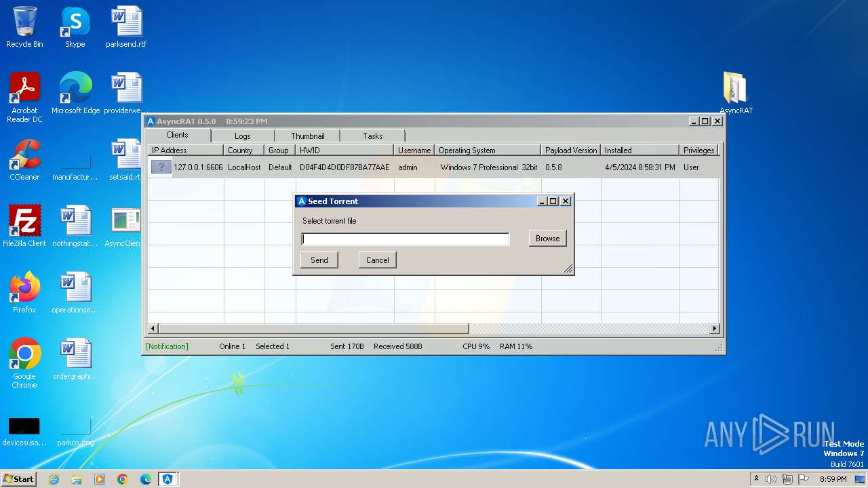The width and height of the screenshot is (868, 488).
Task: Launch Skype from the desktop
Action: (x=75, y=27)
